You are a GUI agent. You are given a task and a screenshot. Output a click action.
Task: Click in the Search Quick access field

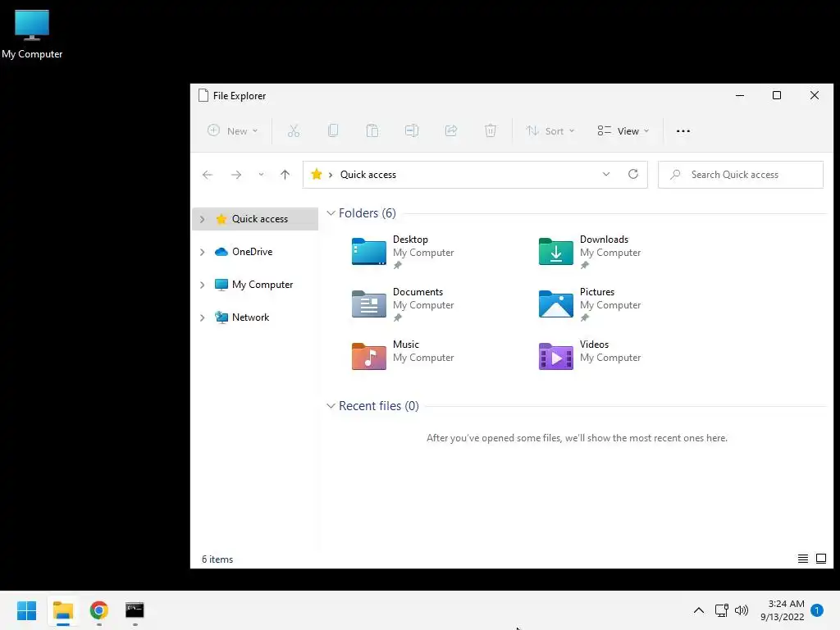tap(741, 175)
